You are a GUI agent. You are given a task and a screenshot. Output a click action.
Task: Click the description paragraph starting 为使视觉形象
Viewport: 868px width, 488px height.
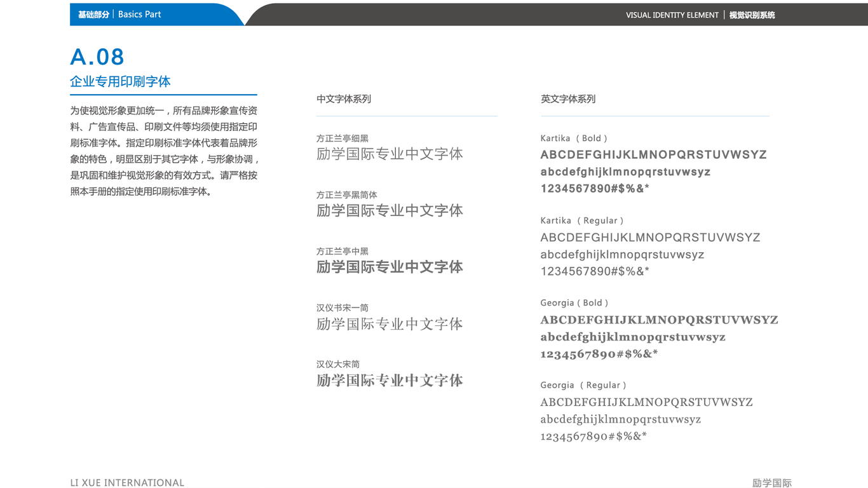165,151
